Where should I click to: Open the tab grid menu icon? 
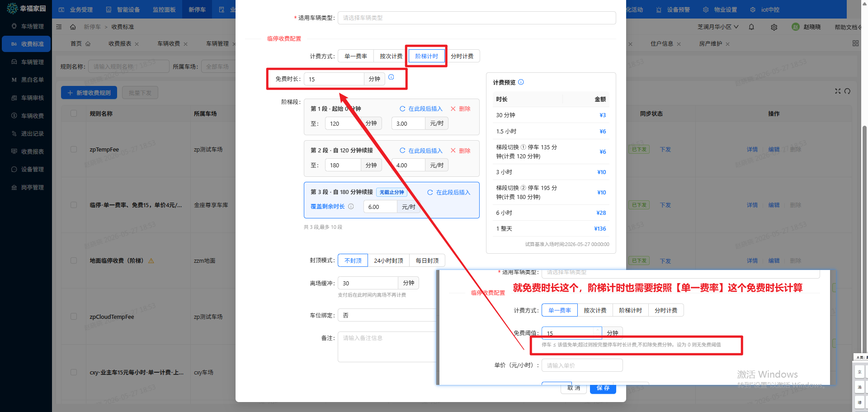click(x=855, y=43)
